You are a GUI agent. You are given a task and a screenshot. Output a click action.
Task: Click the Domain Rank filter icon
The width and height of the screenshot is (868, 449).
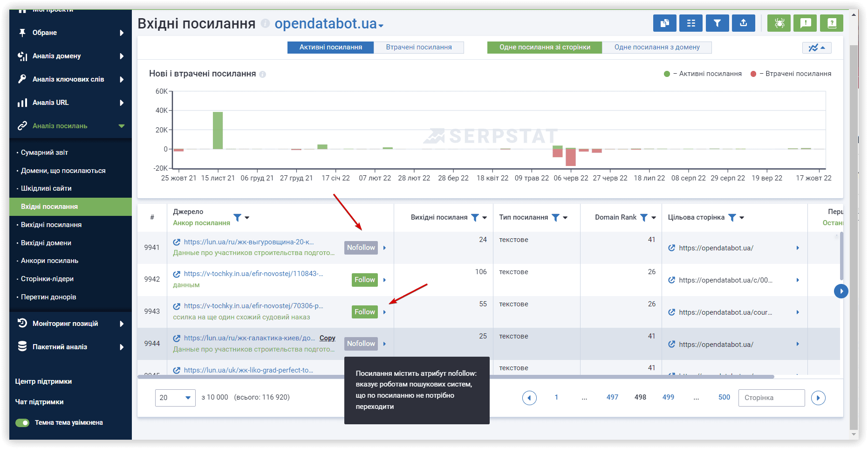click(x=644, y=217)
